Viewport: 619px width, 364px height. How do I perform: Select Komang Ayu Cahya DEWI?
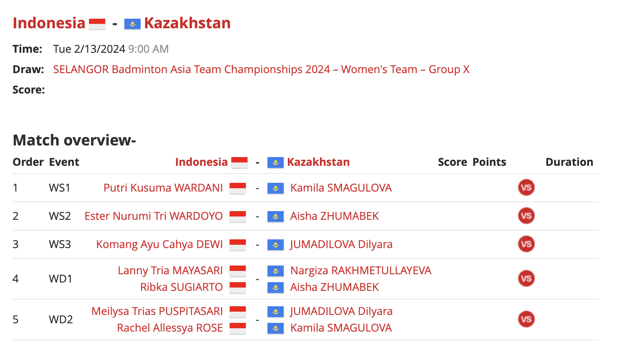click(159, 244)
